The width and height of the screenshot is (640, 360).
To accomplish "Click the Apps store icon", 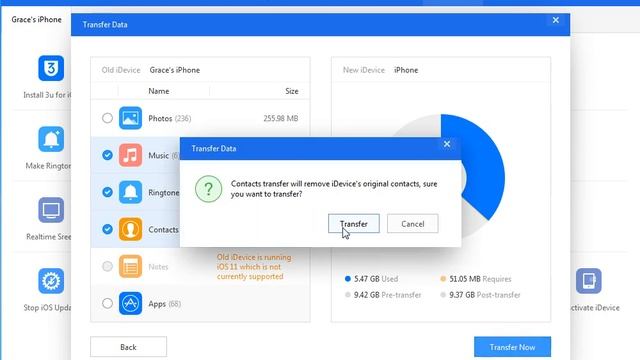I will 130,304.
